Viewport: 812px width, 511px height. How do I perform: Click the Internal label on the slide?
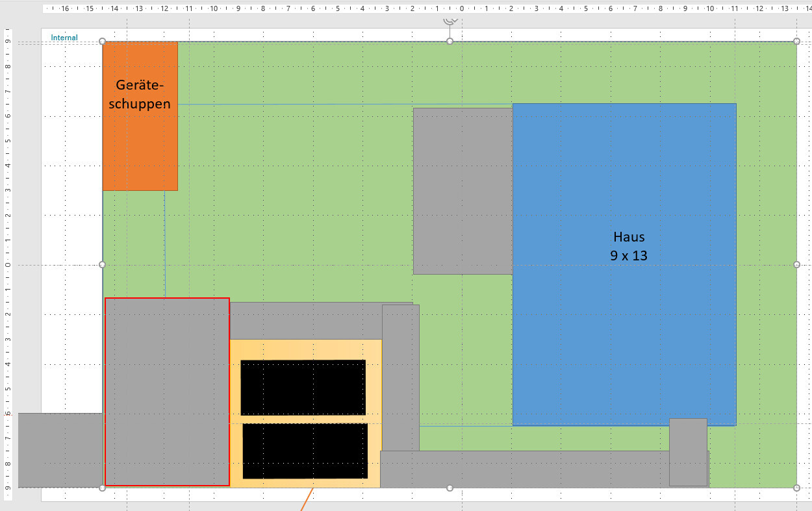(x=64, y=38)
